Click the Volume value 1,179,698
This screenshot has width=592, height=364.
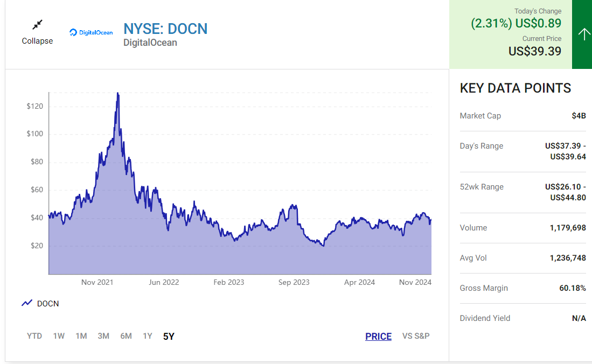coord(568,228)
